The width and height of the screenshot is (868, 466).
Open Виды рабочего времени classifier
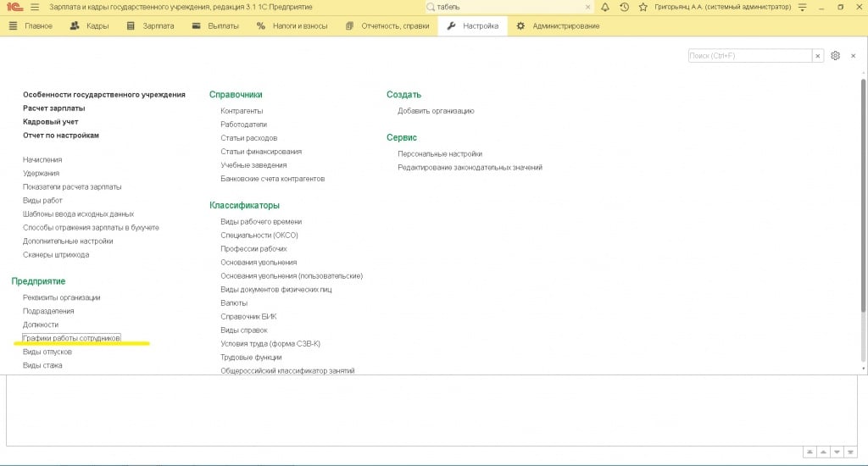coord(261,222)
